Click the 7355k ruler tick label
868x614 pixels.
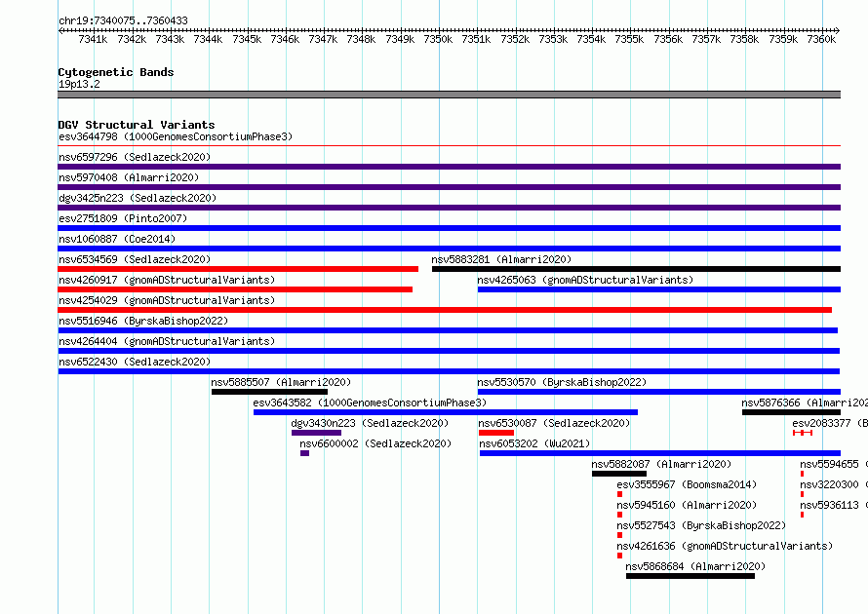pos(629,39)
